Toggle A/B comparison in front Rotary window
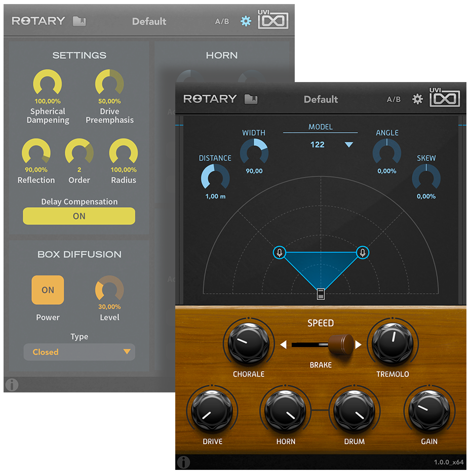Screen dimensions: 470x476 394,99
